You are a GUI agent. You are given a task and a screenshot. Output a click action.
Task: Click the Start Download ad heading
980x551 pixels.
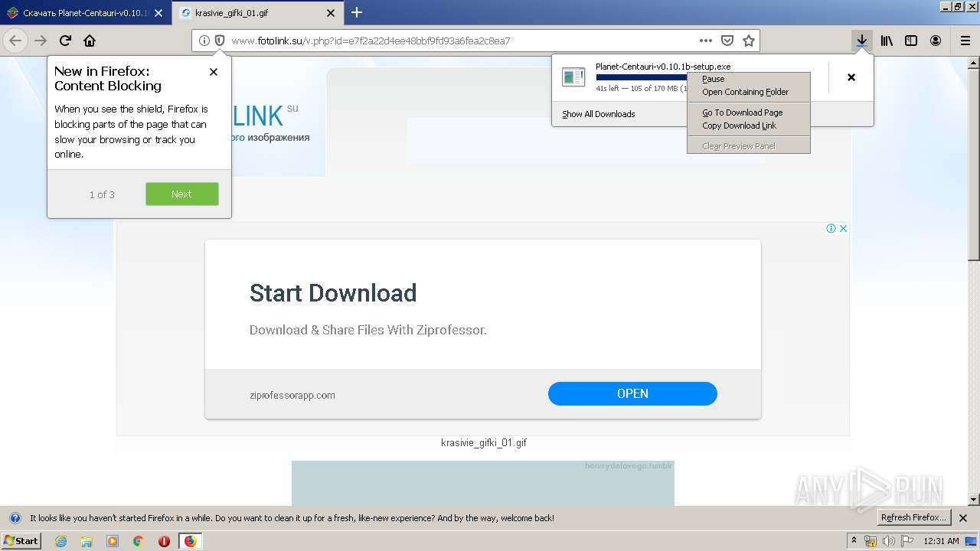click(x=333, y=293)
